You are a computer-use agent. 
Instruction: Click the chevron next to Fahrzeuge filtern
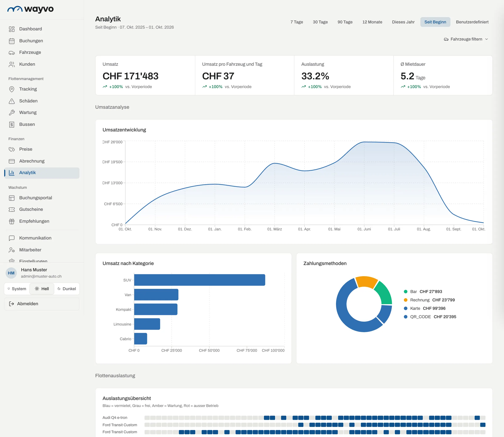pos(486,39)
